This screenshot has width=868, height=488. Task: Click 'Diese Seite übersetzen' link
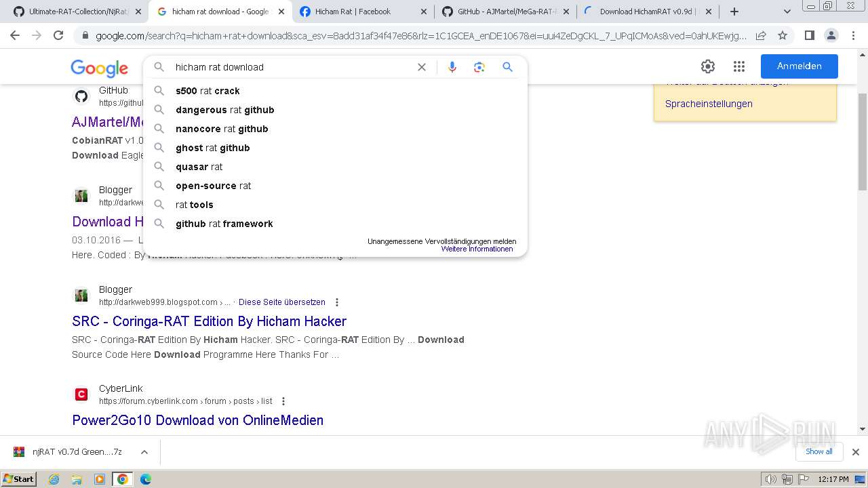[281, 302]
